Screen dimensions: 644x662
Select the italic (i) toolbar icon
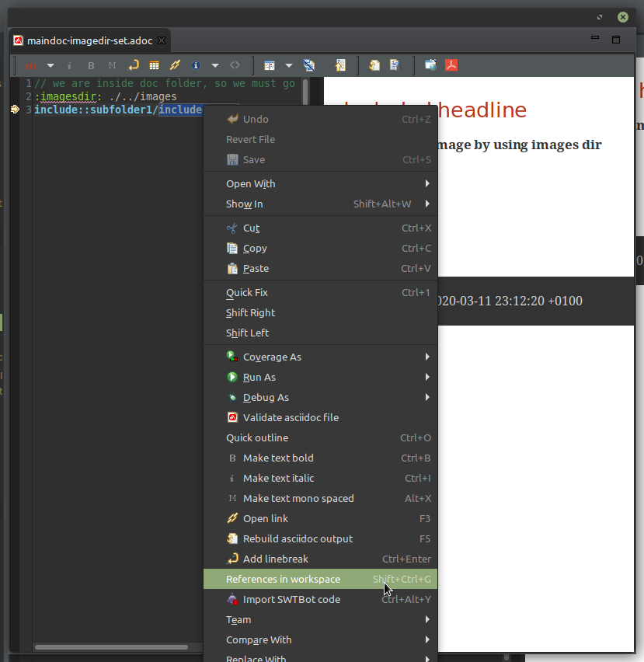(69, 65)
